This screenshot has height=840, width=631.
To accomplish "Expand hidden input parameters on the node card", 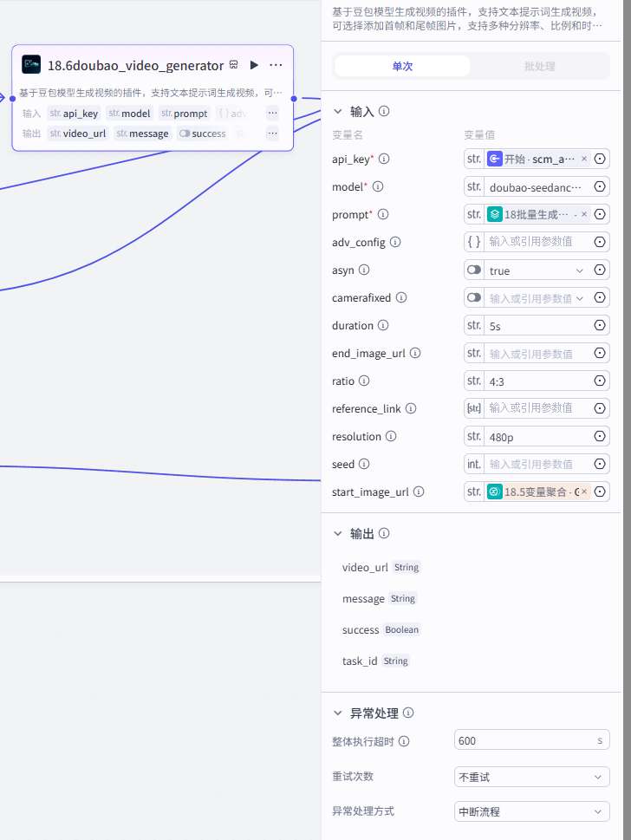I will [272, 113].
